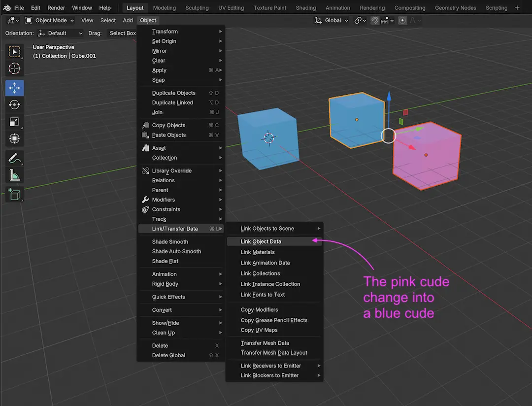This screenshot has height=406, width=532.
Task: Add a new workspace with plus icon
Action: pos(517,7)
